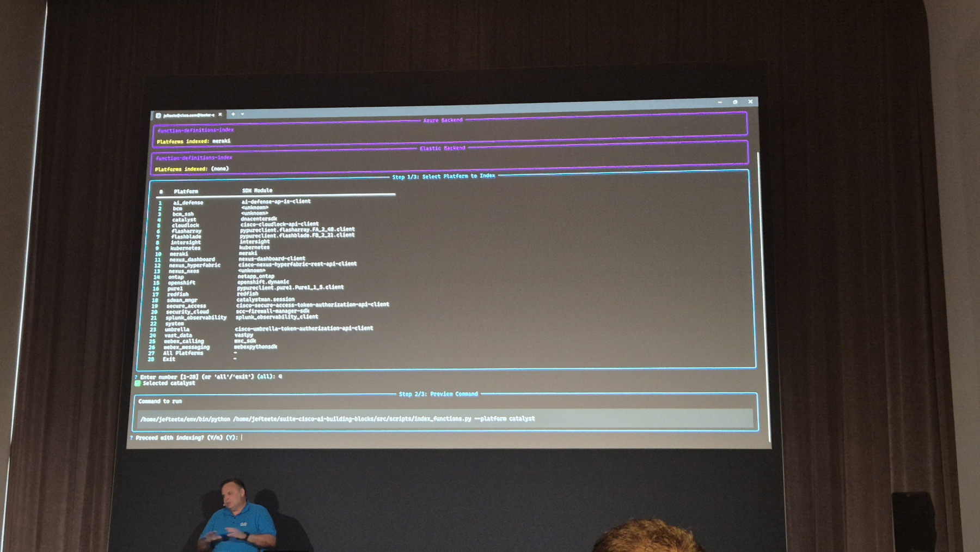Click the green 'Selected catalyst' checkmark

coord(138,384)
